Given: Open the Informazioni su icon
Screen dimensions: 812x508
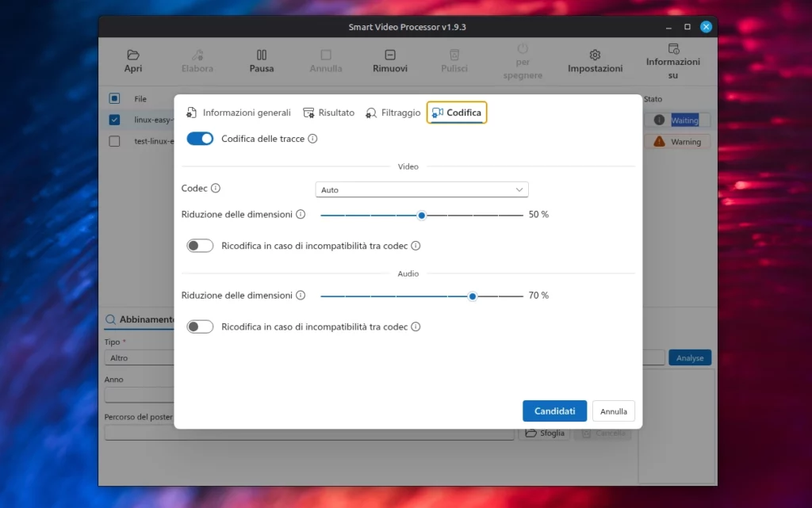Looking at the screenshot, I should coord(673,48).
